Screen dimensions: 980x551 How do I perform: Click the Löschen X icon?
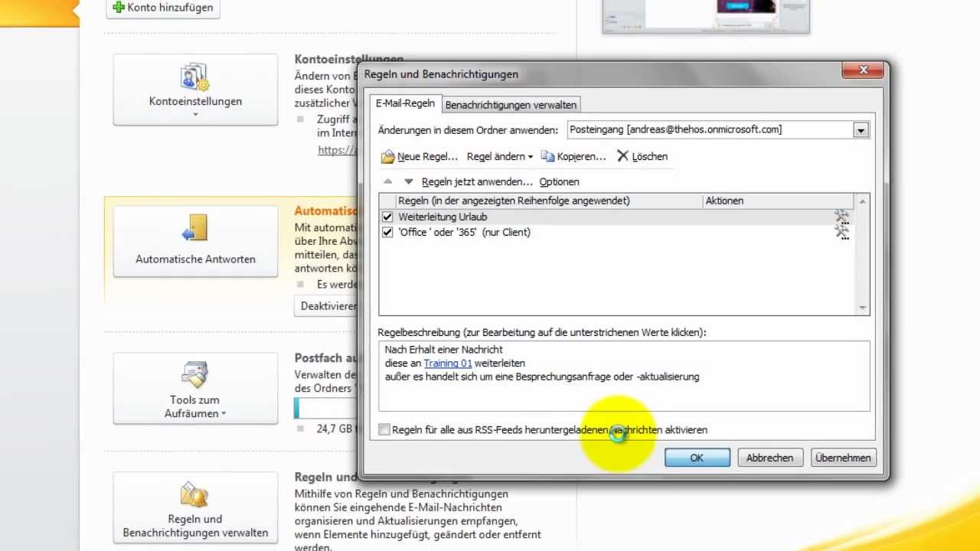(x=622, y=156)
